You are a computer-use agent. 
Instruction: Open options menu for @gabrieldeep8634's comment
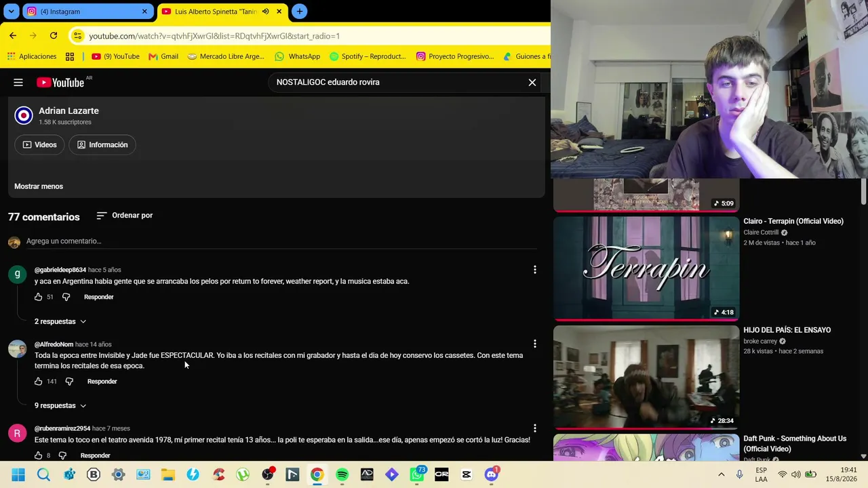pos(535,270)
